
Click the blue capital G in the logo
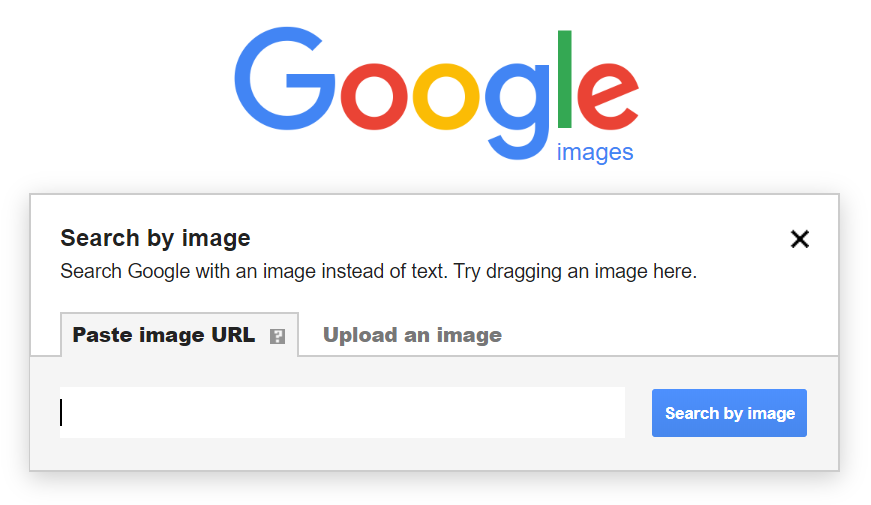284,78
